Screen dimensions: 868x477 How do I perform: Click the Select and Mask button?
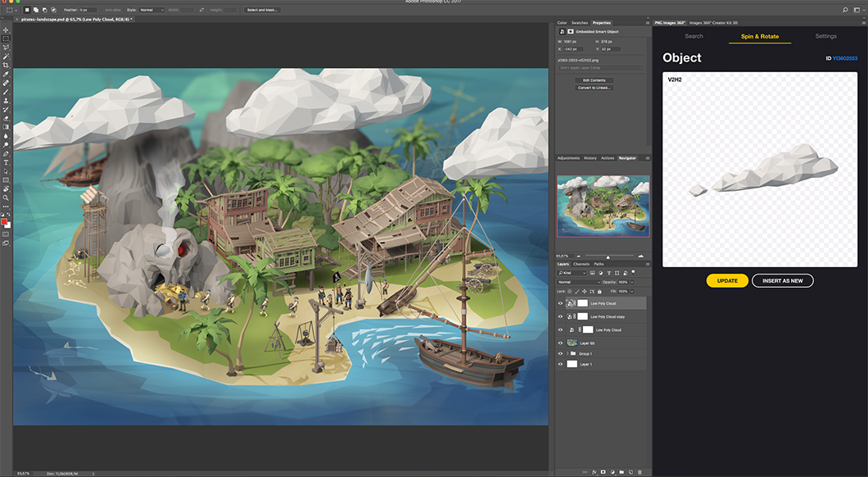pyautogui.click(x=262, y=10)
